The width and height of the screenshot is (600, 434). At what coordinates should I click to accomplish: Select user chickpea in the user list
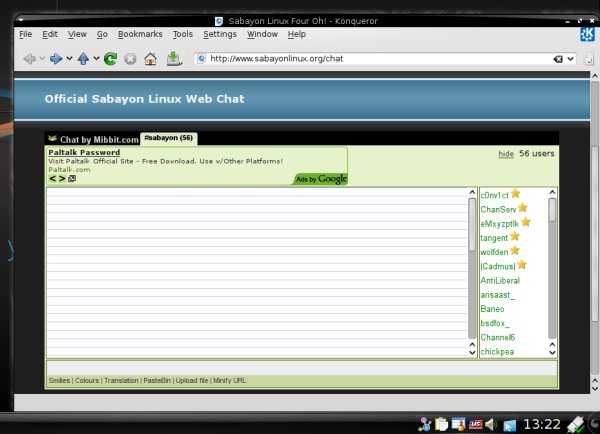[497, 352]
